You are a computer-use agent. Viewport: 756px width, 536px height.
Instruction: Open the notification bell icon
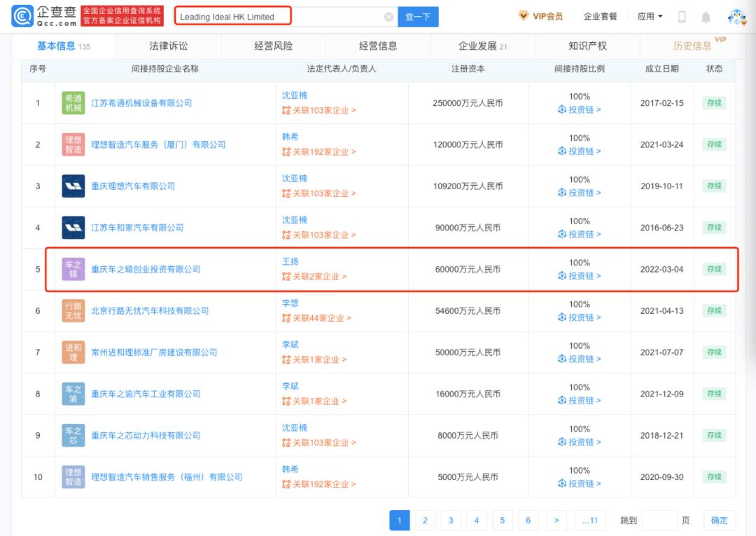coord(706,18)
